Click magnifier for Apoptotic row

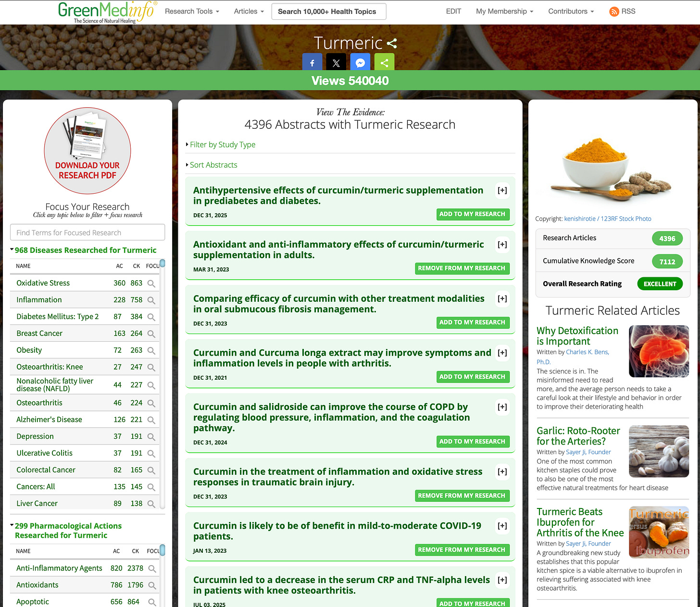(152, 602)
